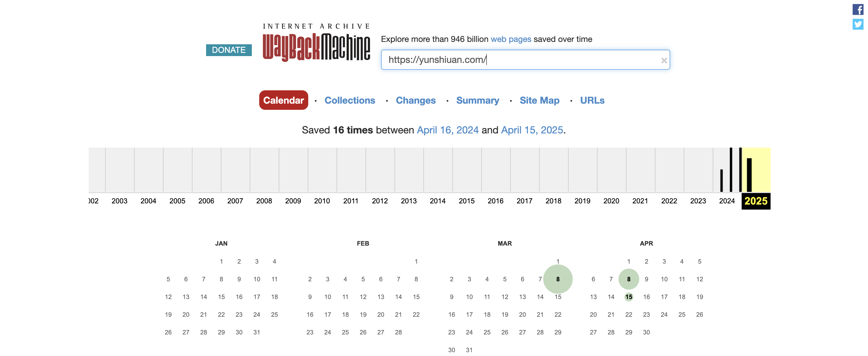The image size is (868, 356).
Task: Click the April 8 snapshot circle
Action: 629,279
